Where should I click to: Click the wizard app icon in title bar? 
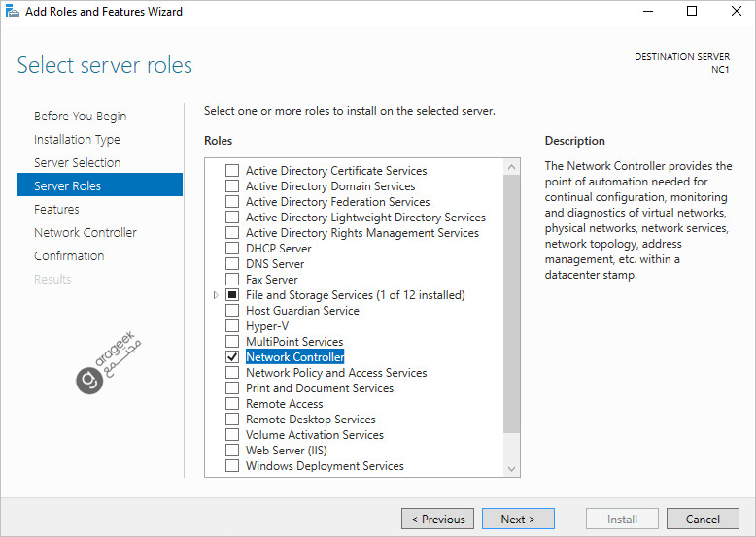click(x=12, y=12)
